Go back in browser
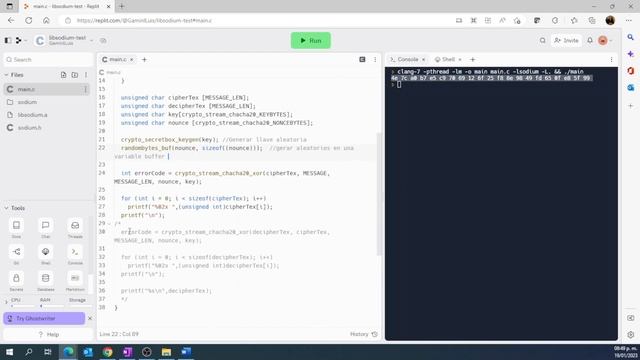This screenshot has width=640, height=360. coord(11,20)
